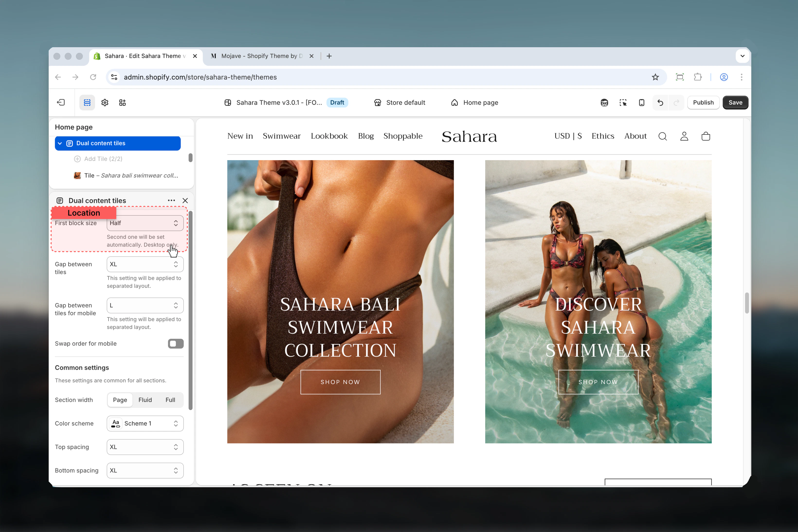Open the storefront search icon
Screen dimensions: 798x532
point(663,136)
